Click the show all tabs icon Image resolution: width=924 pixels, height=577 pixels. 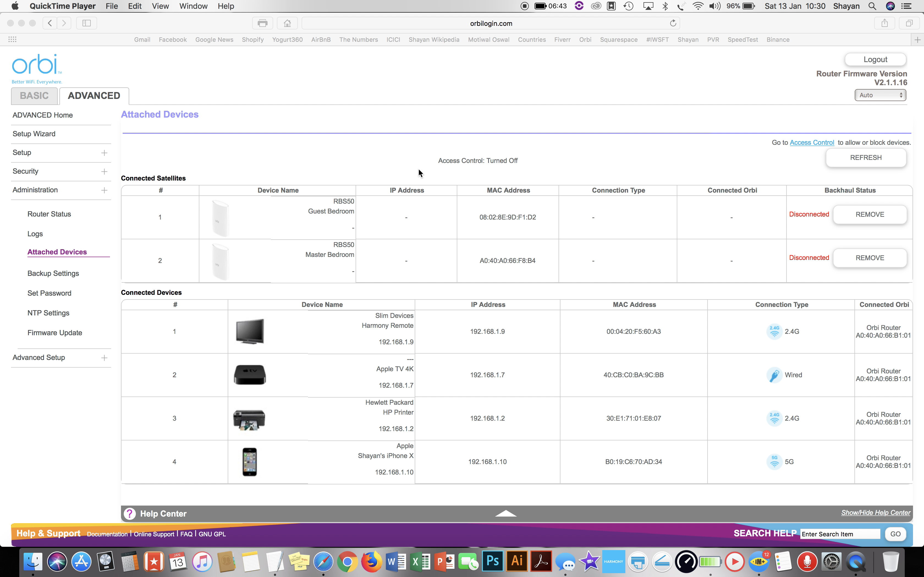tap(909, 23)
